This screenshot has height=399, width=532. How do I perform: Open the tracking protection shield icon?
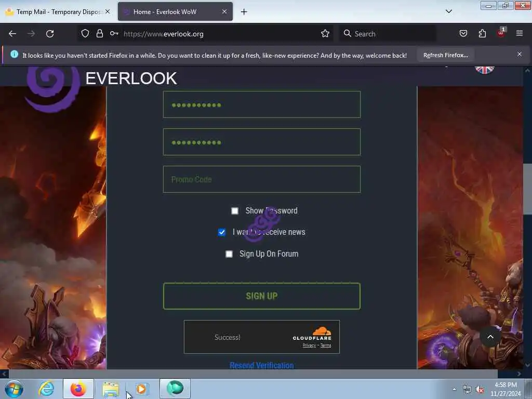click(85, 33)
